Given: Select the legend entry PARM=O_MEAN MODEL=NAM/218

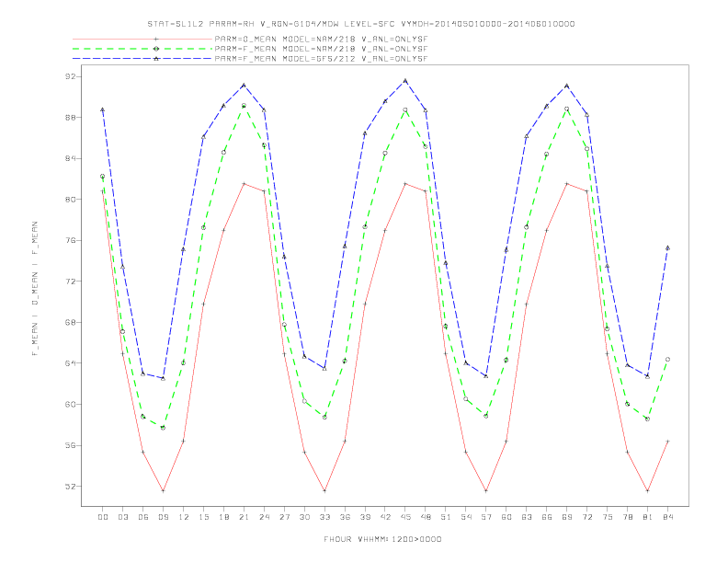Looking at the screenshot, I should (x=321, y=40).
